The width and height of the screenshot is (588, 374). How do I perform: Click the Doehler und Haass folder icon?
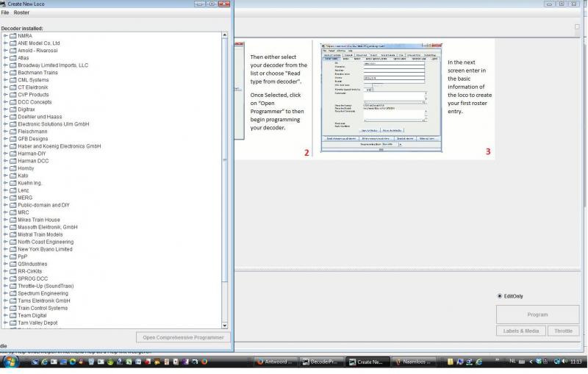click(13, 117)
